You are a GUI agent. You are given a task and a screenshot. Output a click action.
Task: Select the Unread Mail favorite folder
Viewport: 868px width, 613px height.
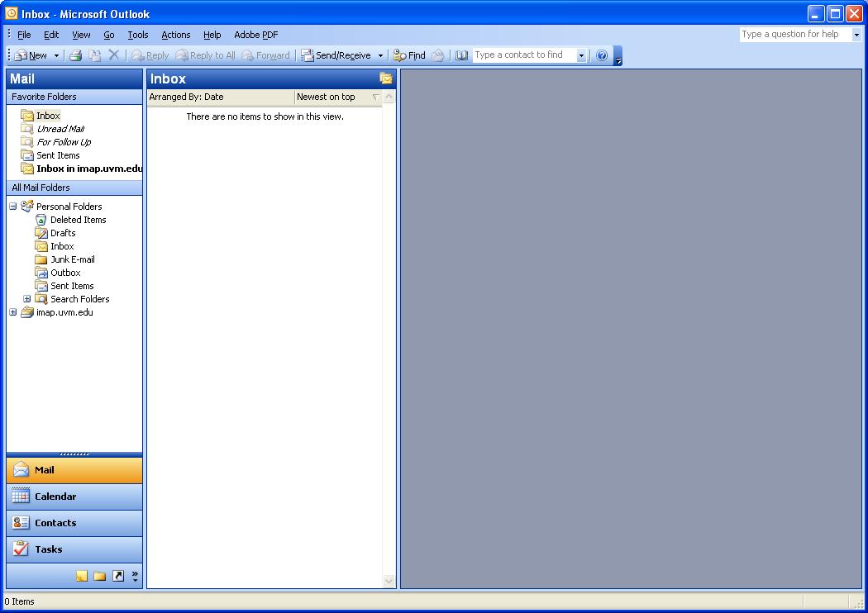pyautogui.click(x=60, y=128)
